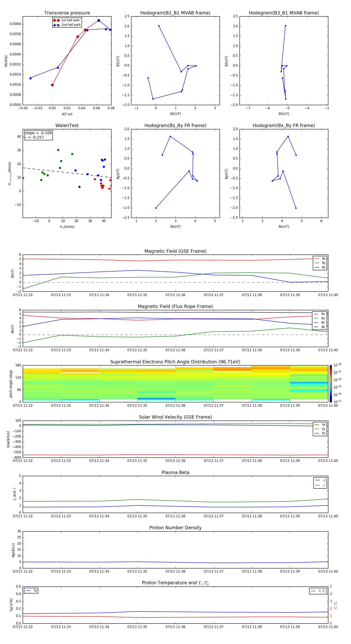Select the green β legend entry
Screen dimensions: 351x644
click(x=320, y=485)
